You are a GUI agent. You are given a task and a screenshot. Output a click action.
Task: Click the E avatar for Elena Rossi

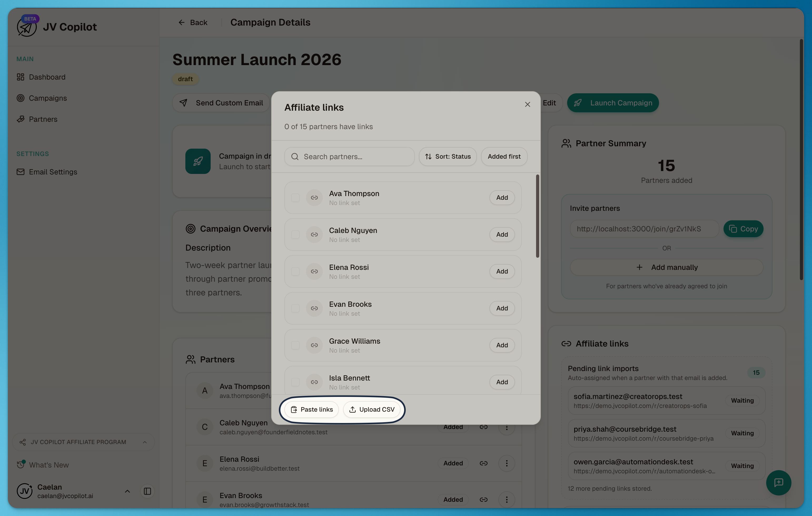[x=205, y=463]
